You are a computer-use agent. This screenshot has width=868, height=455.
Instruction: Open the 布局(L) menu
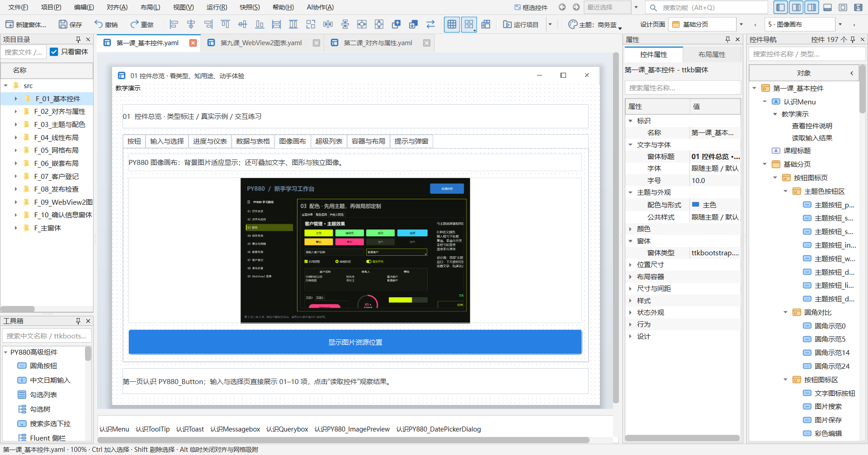click(150, 7)
